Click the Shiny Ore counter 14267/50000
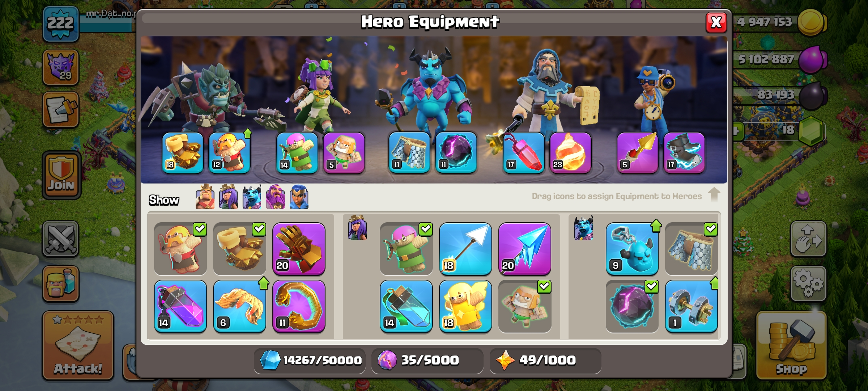Screen dimensions: 868x391 [310, 360]
